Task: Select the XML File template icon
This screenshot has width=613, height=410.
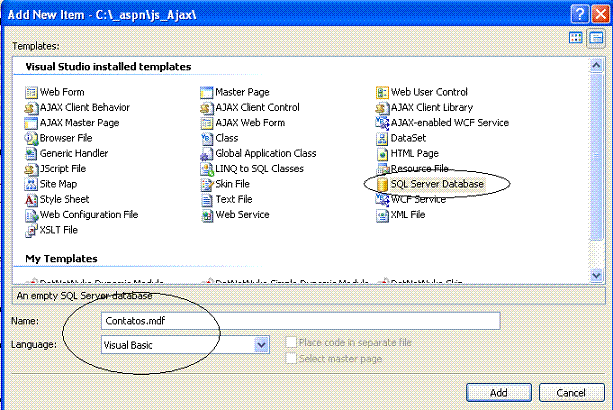Action: (383, 215)
